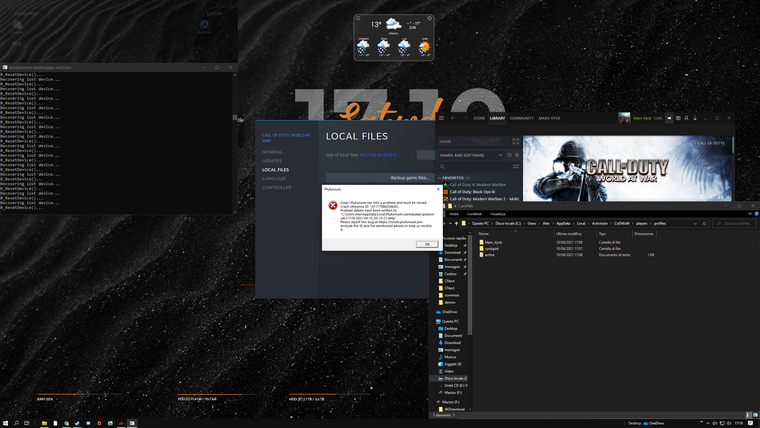Open Explorer recent locations dropdown arrow
The height and width of the screenshot is (428, 760).
tap(450, 223)
